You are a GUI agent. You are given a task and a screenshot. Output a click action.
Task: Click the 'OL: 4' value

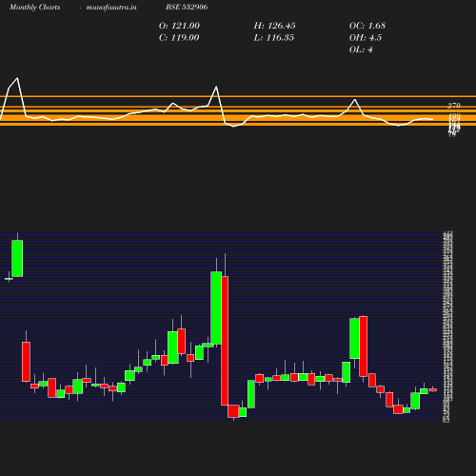pyautogui.click(x=361, y=50)
